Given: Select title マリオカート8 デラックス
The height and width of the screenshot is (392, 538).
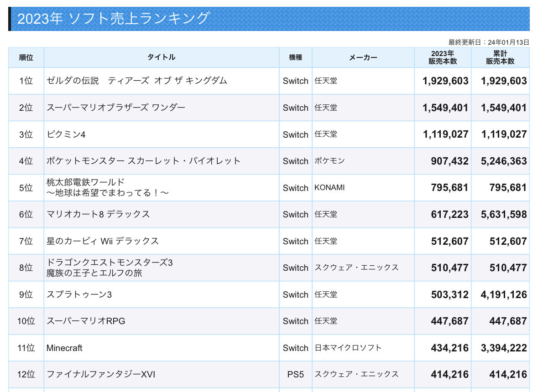Looking at the screenshot, I should point(98,214).
